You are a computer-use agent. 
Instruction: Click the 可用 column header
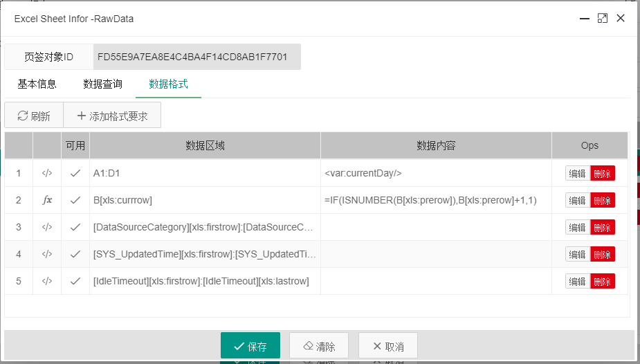(75, 145)
